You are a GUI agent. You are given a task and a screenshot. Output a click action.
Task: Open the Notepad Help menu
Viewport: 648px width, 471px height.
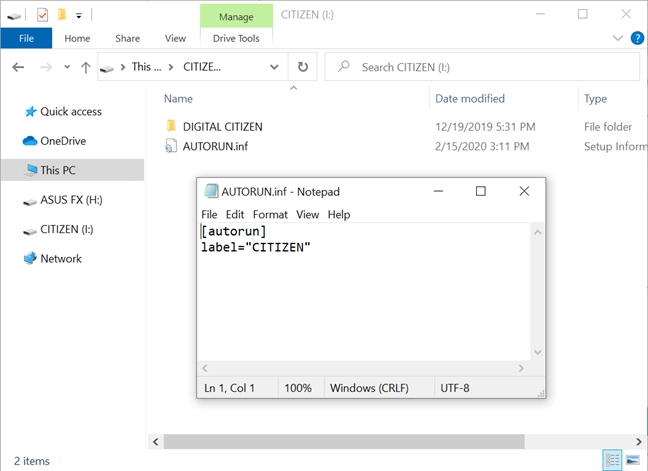(x=339, y=214)
